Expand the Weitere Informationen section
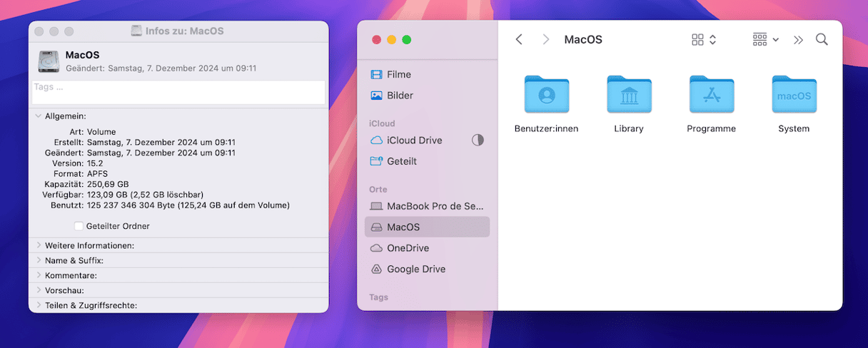 coord(38,245)
